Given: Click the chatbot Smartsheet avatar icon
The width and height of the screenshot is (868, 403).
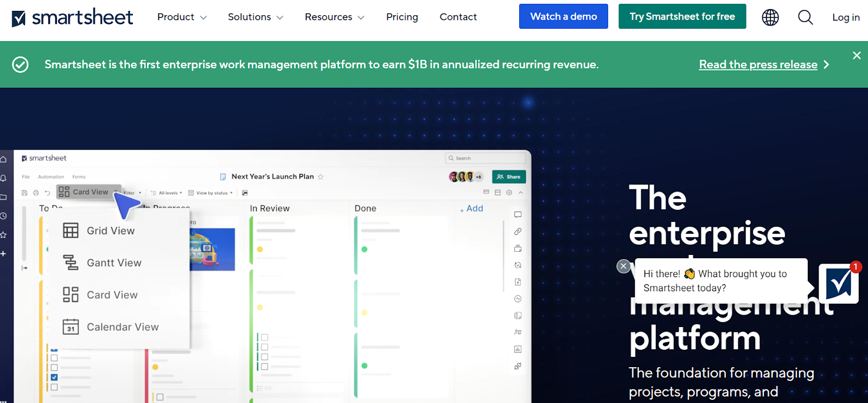Looking at the screenshot, I should (839, 283).
